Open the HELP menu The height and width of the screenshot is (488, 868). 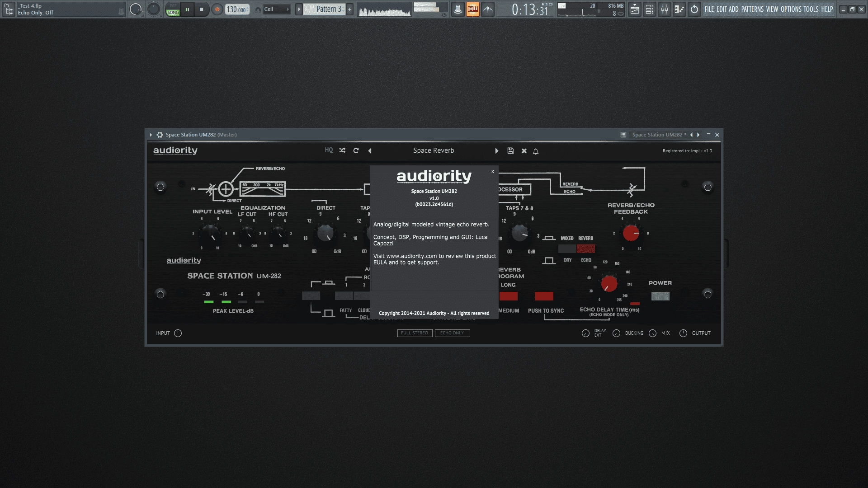[x=827, y=9]
